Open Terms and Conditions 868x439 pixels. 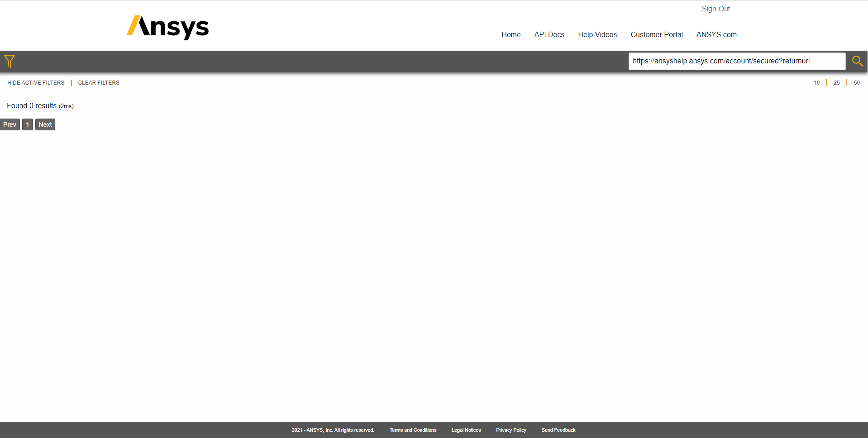click(413, 430)
